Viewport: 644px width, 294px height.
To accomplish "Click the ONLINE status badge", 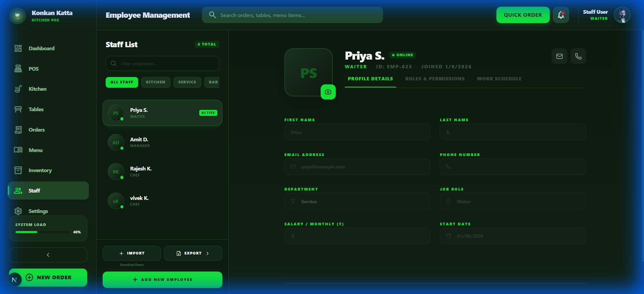I will (402, 55).
